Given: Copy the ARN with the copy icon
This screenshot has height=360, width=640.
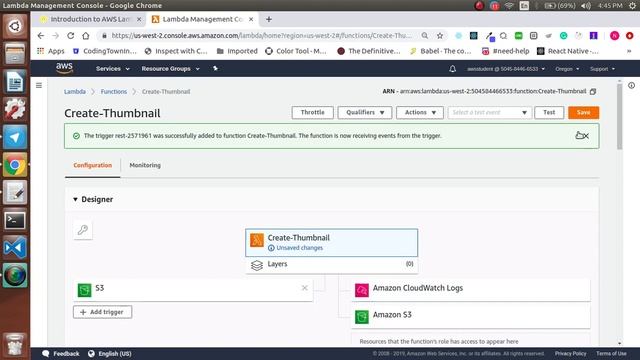Looking at the screenshot, I should pyautogui.click(x=593, y=91).
